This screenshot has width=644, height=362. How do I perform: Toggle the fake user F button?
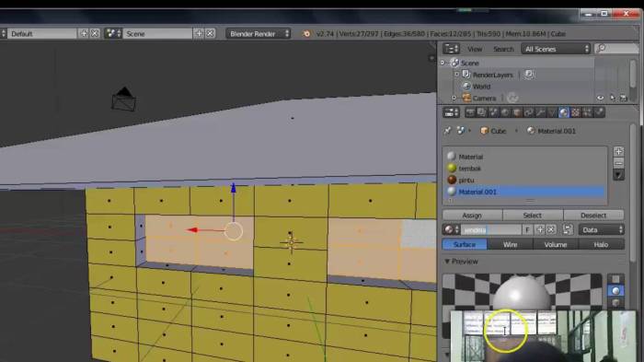[527, 229]
